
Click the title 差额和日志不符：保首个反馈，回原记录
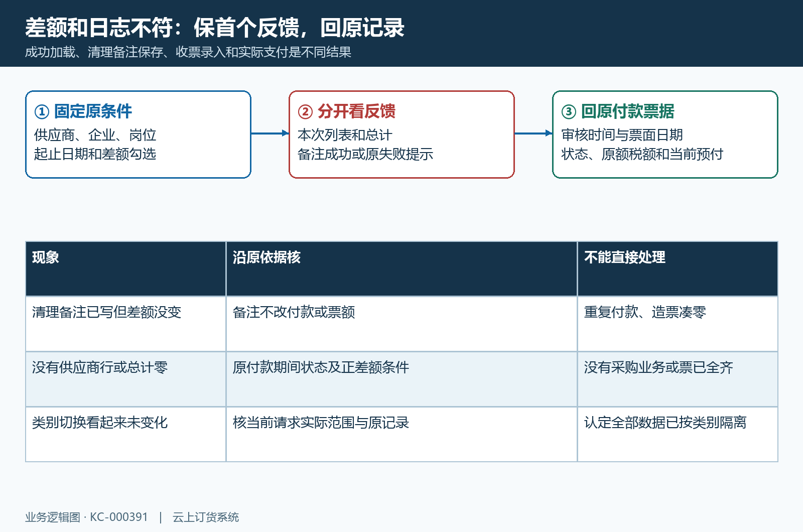coord(215,28)
